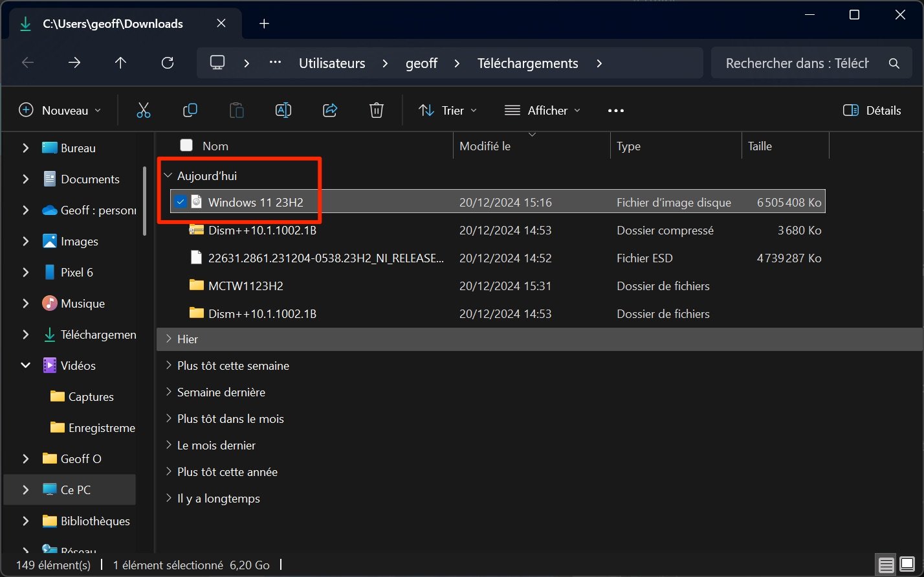Click the Paste clipboard icon
Screen dimensions: 924x577
click(237, 111)
